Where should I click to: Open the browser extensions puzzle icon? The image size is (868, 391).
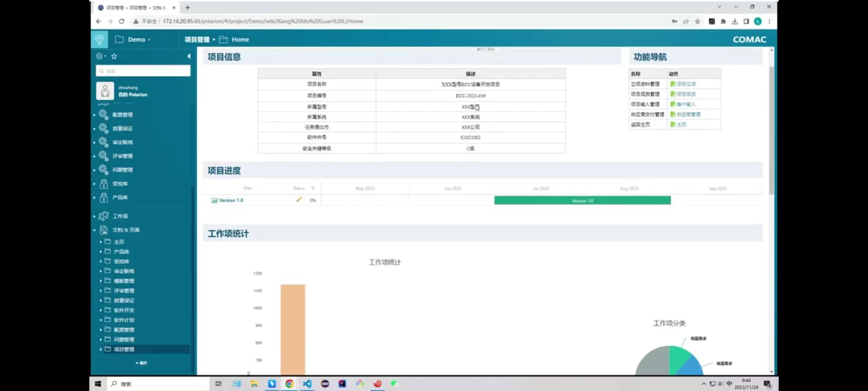(x=723, y=21)
